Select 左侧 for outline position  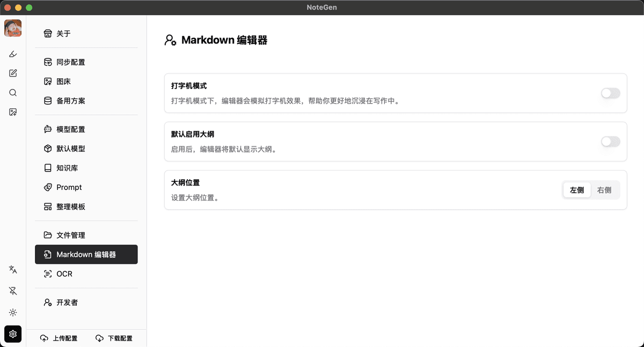pyautogui.click(x=577, y=190)
